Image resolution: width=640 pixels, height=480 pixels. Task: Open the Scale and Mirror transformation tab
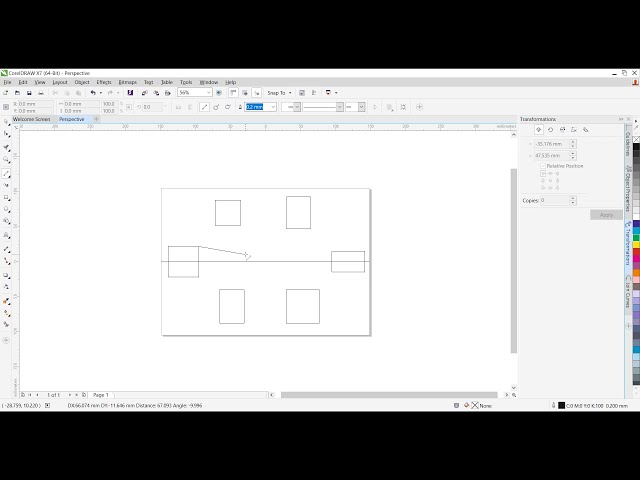pos(562,130)
